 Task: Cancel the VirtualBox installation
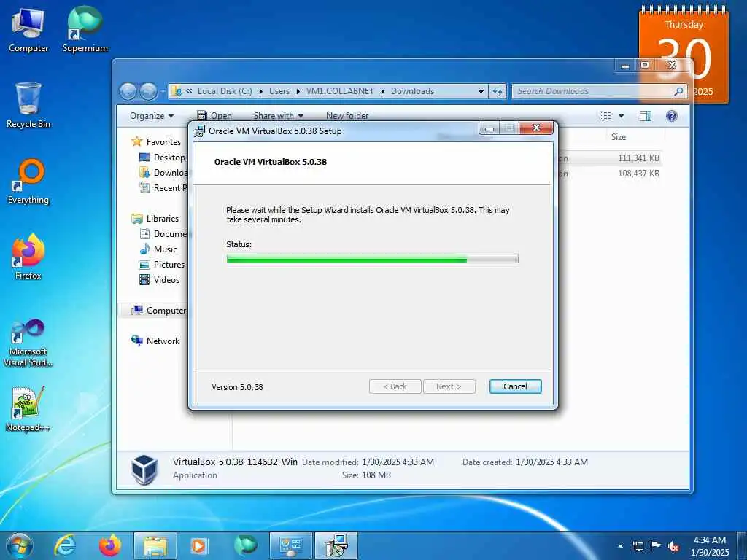coord(515,386)
